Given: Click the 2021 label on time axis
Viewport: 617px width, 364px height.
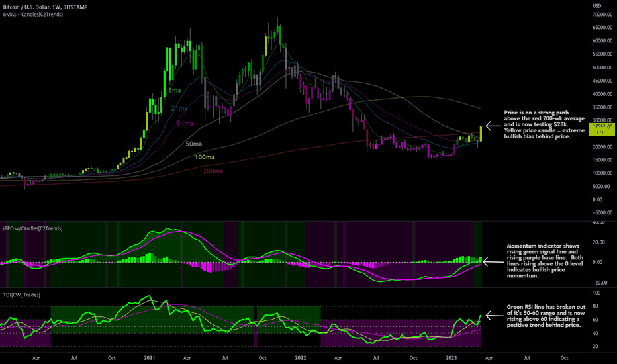Looking at the screenshot, I should tap(149, 358).
